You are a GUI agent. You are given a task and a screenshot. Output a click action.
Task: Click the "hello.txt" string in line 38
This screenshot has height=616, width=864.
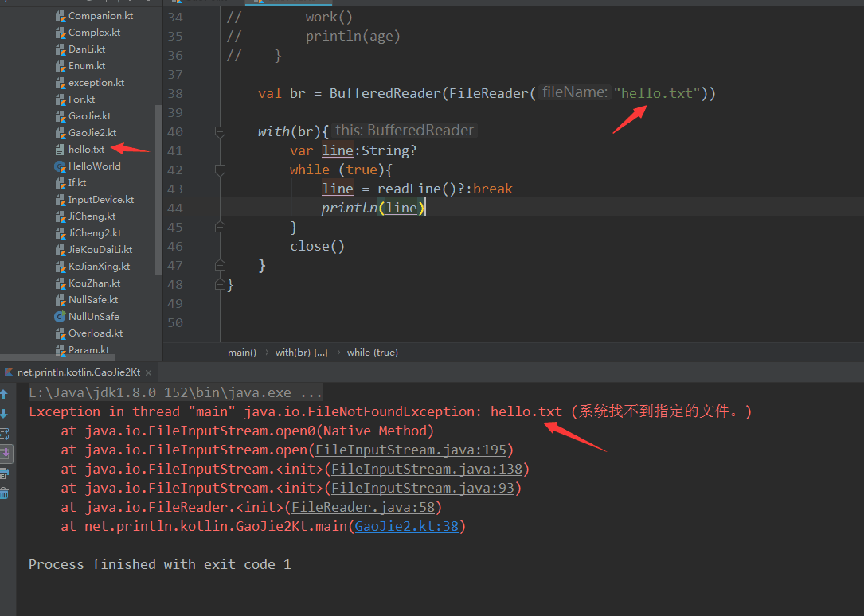point(657,94)
